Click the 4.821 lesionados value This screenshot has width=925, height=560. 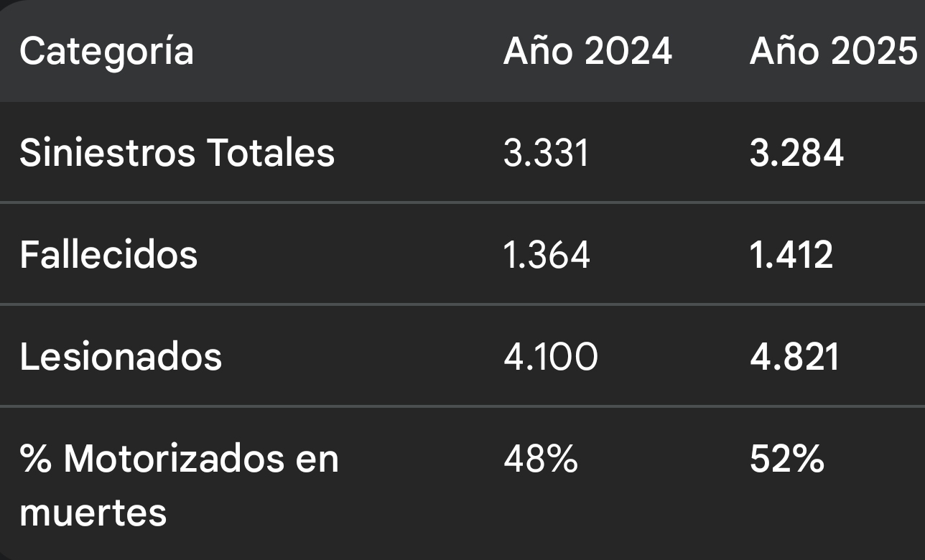(x=794, y=356)
